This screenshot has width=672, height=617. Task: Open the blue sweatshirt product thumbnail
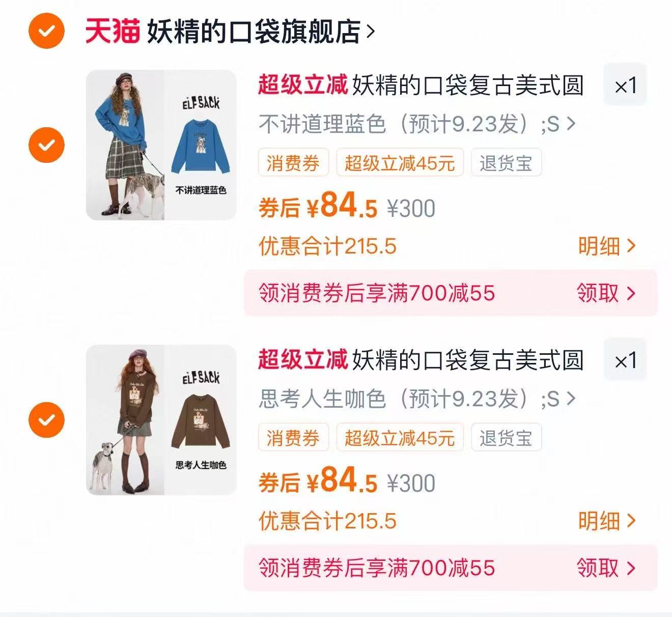(161, 145)
